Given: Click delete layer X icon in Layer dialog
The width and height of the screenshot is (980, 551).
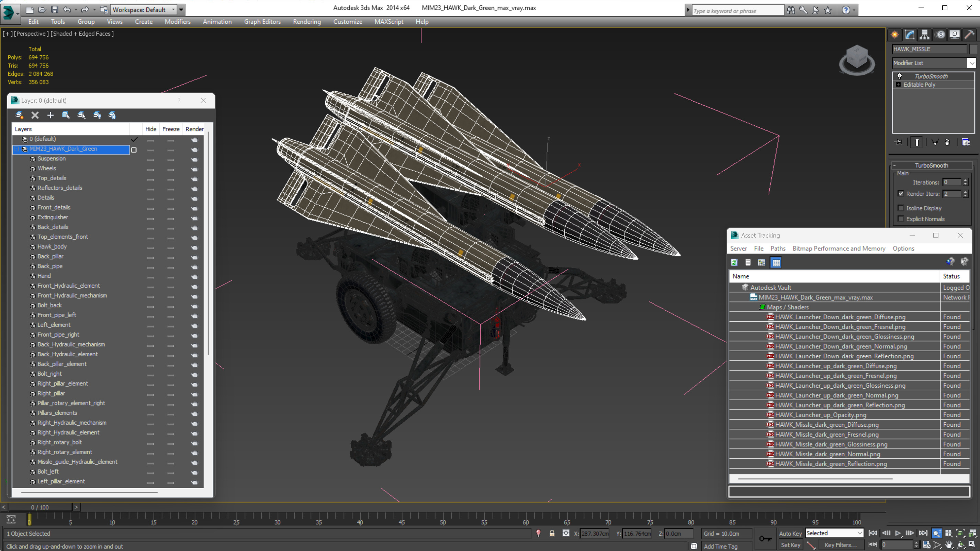Looking at the screenshot, I should [x=35, y=115].
